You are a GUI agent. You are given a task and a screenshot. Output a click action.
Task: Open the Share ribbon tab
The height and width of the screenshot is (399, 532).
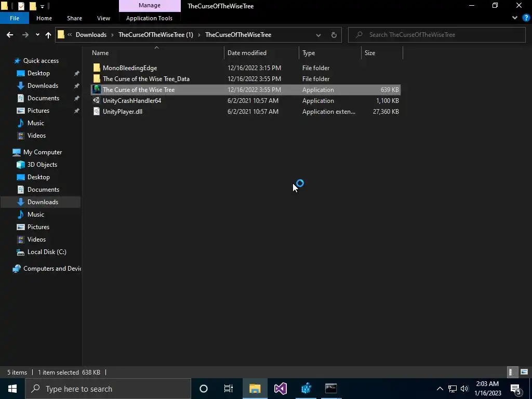(74, 18)
